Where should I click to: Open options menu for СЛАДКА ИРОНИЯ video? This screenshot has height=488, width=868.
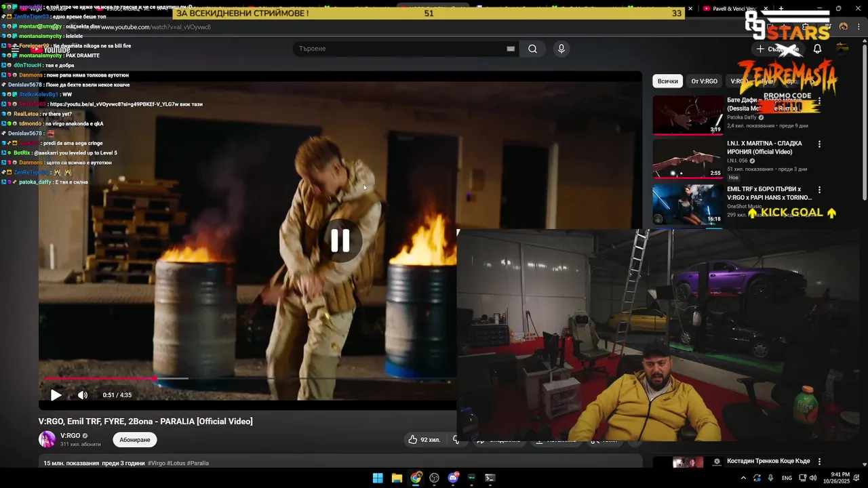(x=819, y=144)
